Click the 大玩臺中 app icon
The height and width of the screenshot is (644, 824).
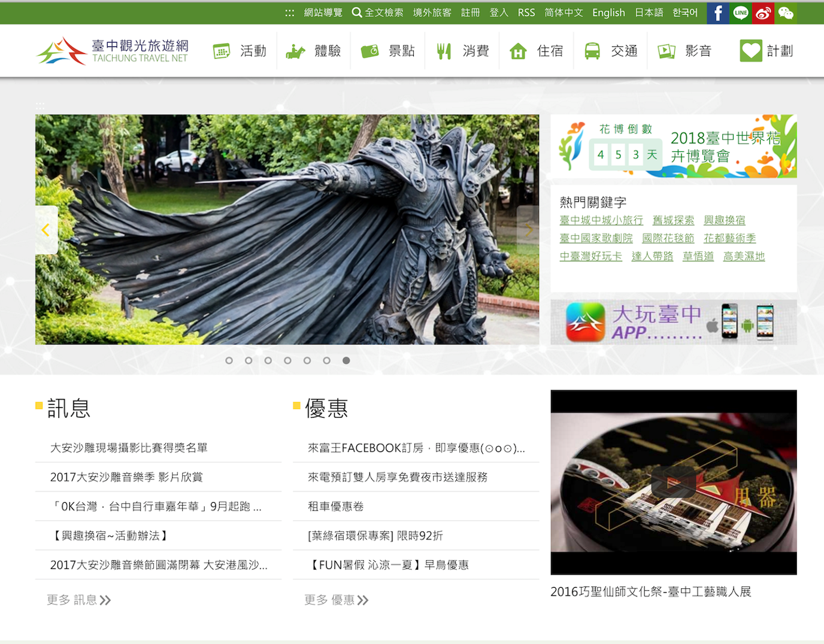[x=585, y=322]
